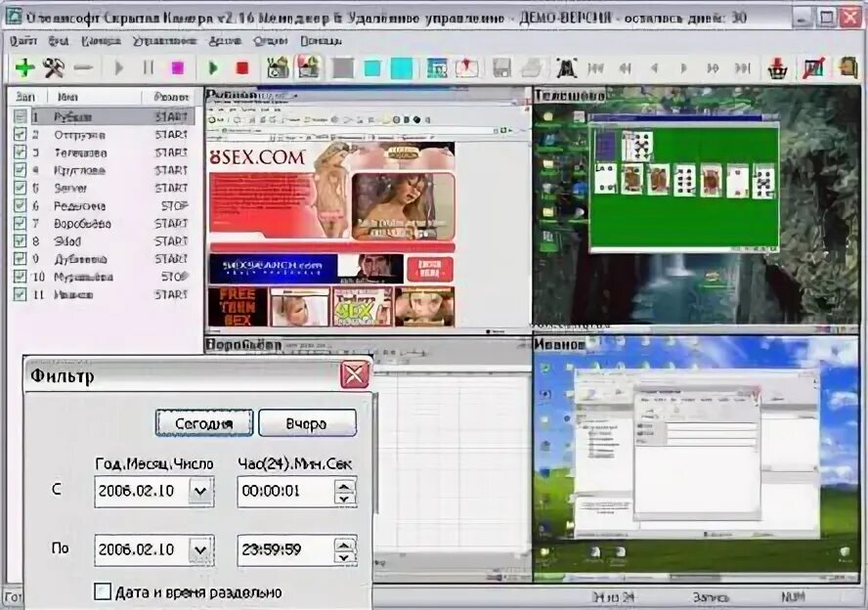Click the gray play arrow in toolbar
This screenshot has height=610, width=868.
click(118, 68)
